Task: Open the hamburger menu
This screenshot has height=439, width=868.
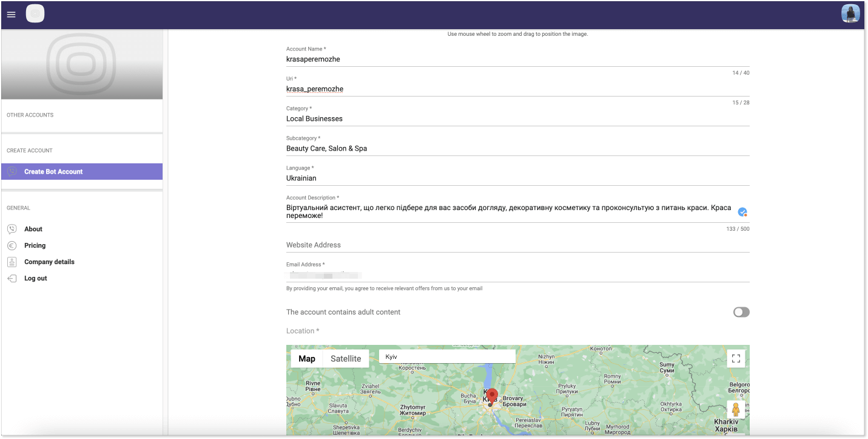Action: pyautogui.click(x=11, y=15)
